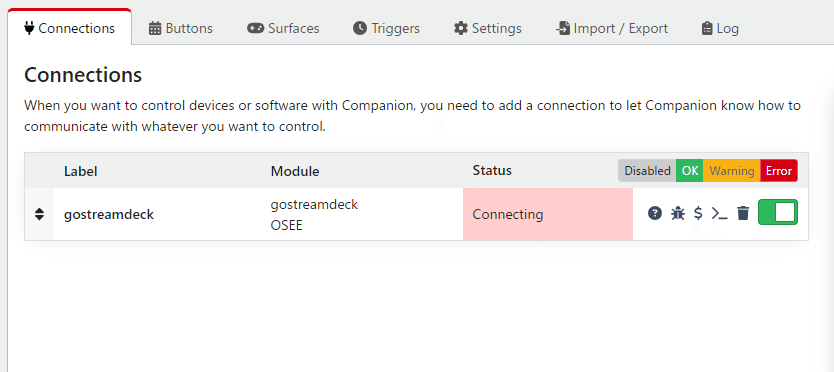This screenshot has width=834, height=372.
Task: Toggle the Warning status filter
Action: click(732, 171)
